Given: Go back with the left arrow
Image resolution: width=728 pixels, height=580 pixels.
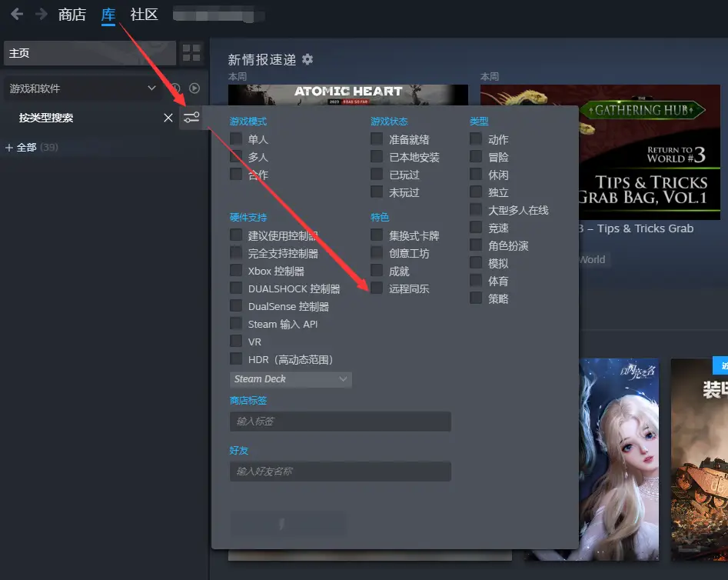Looking at the screenshot, I should (x=17, y=15).
